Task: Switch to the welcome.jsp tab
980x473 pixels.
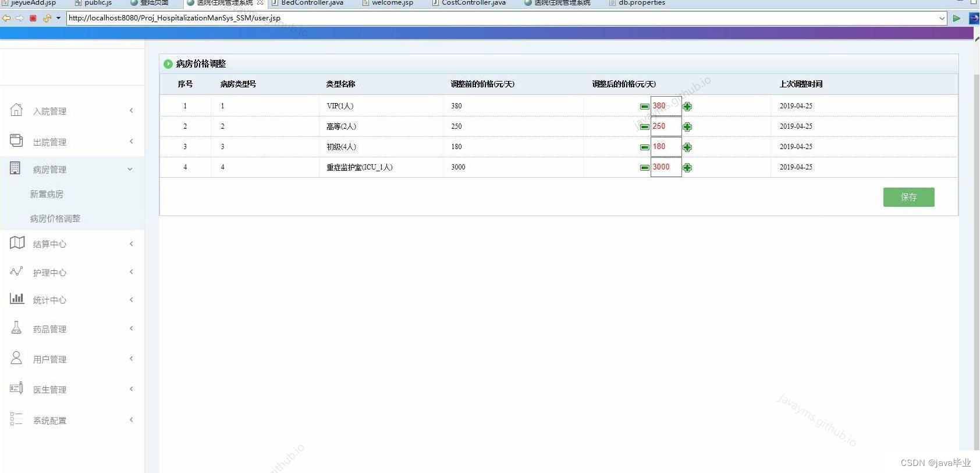Action: 388,3
